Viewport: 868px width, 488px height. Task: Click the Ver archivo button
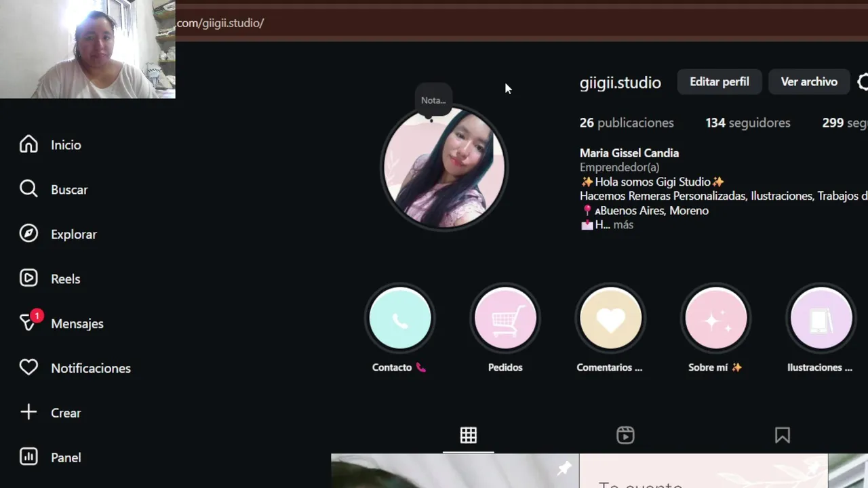pyautogui.click(x=809, y=82)
